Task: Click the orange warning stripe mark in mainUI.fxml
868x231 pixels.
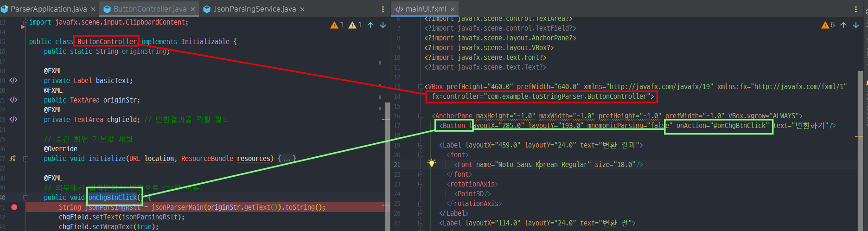Action: [x=859, y=137]
